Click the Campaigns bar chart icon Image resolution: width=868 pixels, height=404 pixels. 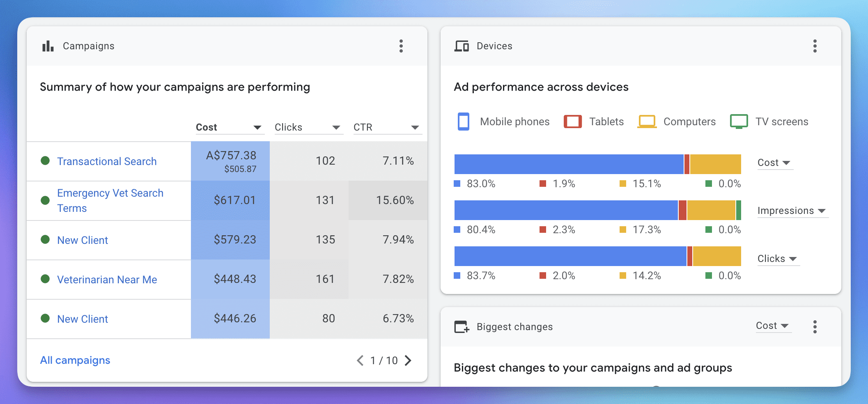(48, 46)
